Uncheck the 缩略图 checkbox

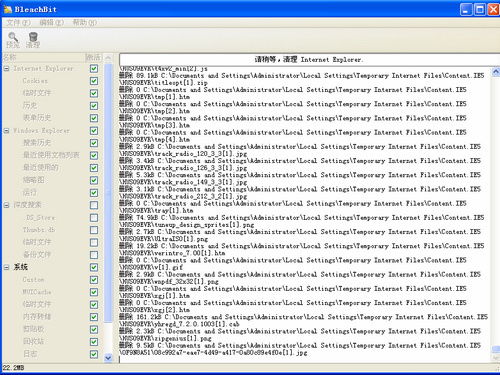[x=94, y=180]
